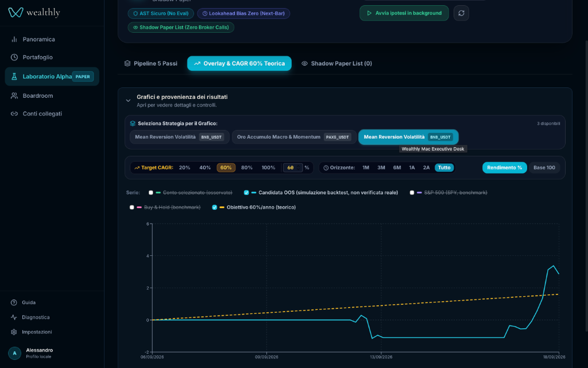
Task: Set Orizzonte to 2A
Action: (x=427, y=167)
